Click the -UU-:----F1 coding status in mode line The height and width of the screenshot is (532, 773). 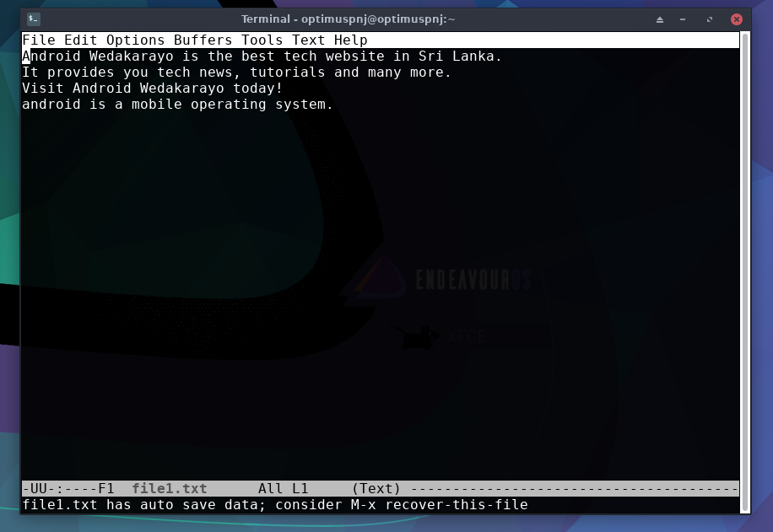68,489
